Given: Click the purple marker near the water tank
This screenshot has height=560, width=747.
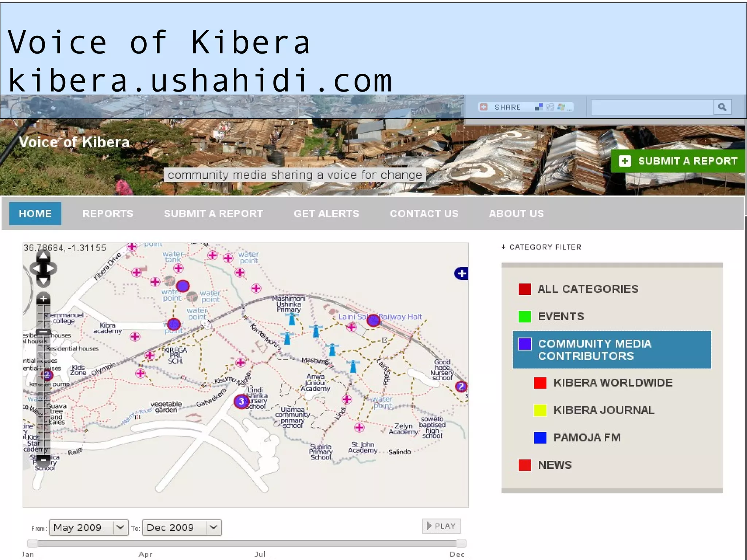Looking at the screenshot, I should tap(183, 286).
